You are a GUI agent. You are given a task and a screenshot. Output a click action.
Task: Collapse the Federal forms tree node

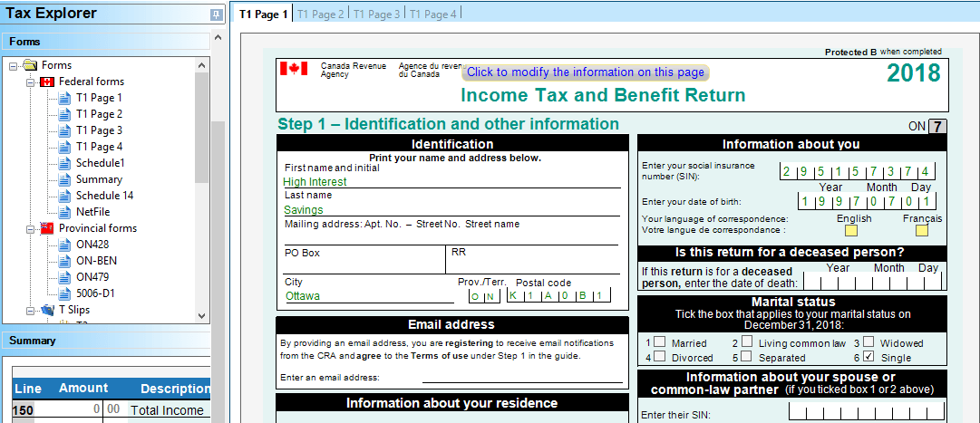(x=30, y=82)
